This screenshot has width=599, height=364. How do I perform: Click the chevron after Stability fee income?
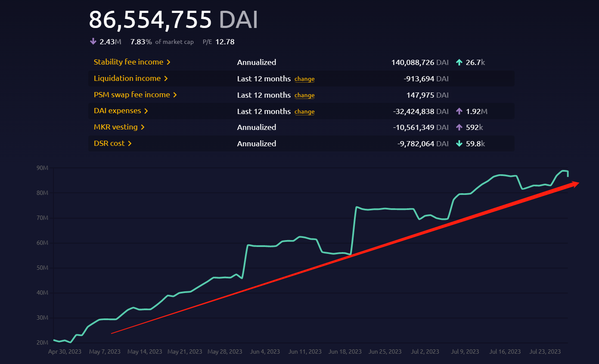click(x=168, y=62)
